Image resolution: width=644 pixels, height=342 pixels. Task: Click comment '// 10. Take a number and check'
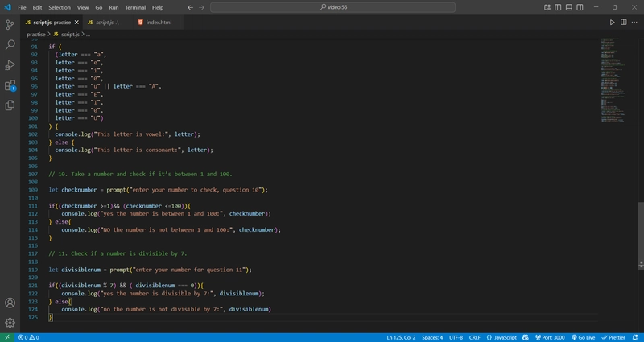pos(140,174)
